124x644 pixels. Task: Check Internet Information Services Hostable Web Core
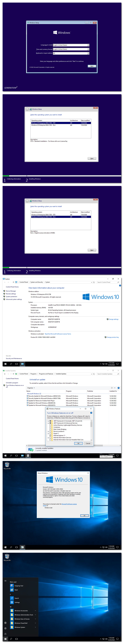[50, 440]
